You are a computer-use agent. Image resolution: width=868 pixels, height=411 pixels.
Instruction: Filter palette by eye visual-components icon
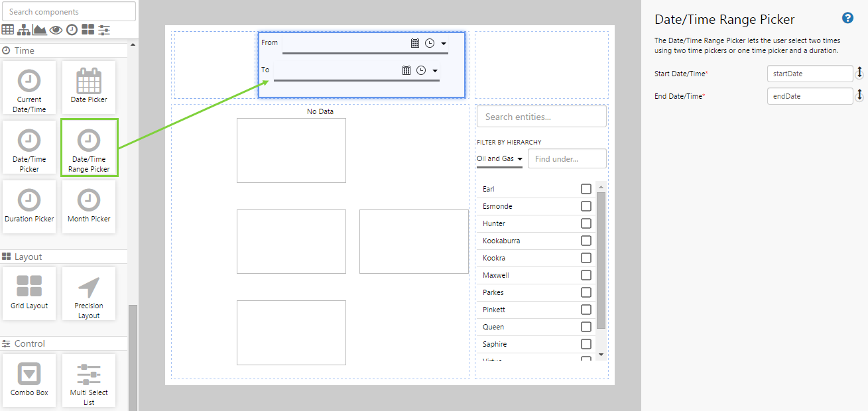[x=56, y=30]
